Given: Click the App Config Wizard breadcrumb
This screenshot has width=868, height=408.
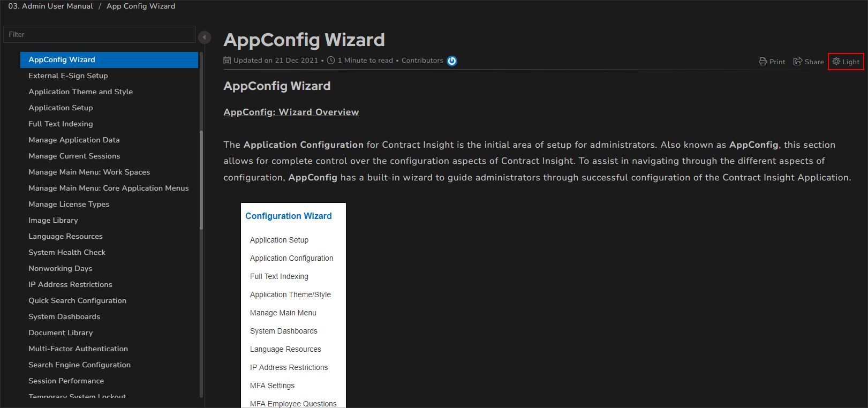Looking at the screenshot, I should 141,6.
